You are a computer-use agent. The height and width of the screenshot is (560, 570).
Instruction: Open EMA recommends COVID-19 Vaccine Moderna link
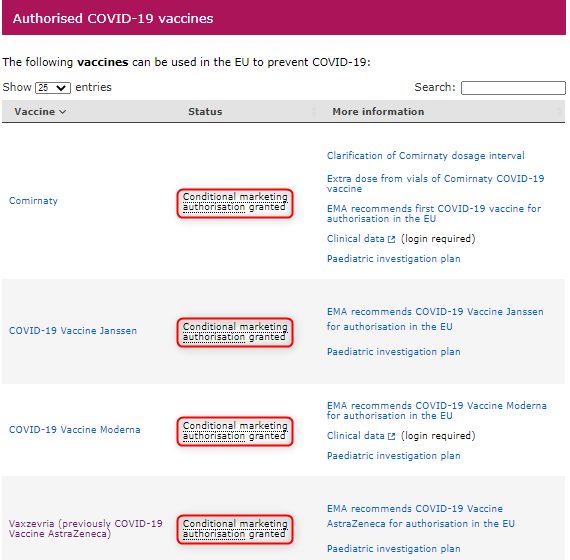437,411
